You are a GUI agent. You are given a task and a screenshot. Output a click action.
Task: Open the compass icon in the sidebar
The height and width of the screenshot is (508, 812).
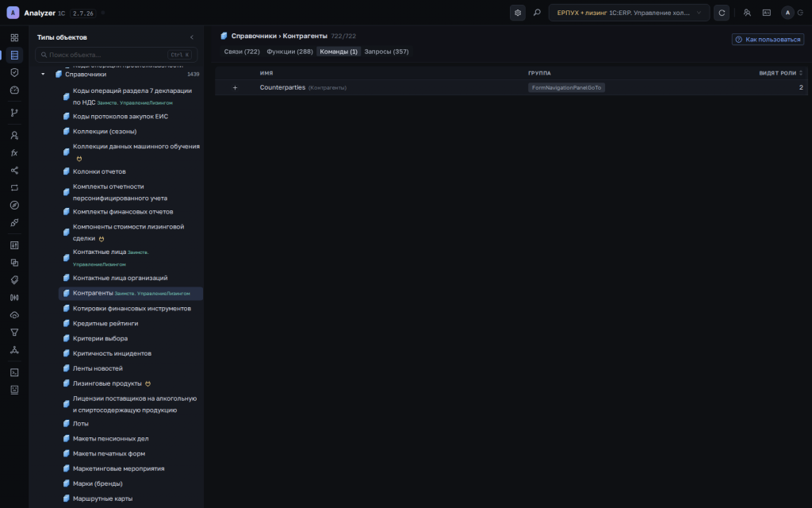[14, 206]
